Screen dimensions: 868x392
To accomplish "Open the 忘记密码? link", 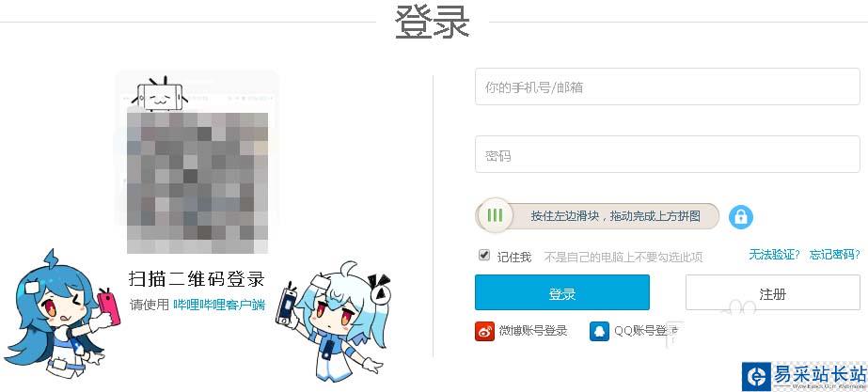I will pos(835,255).
